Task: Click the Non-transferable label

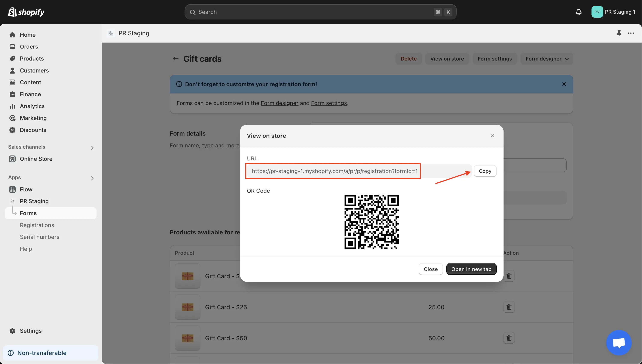Action: 42,353
